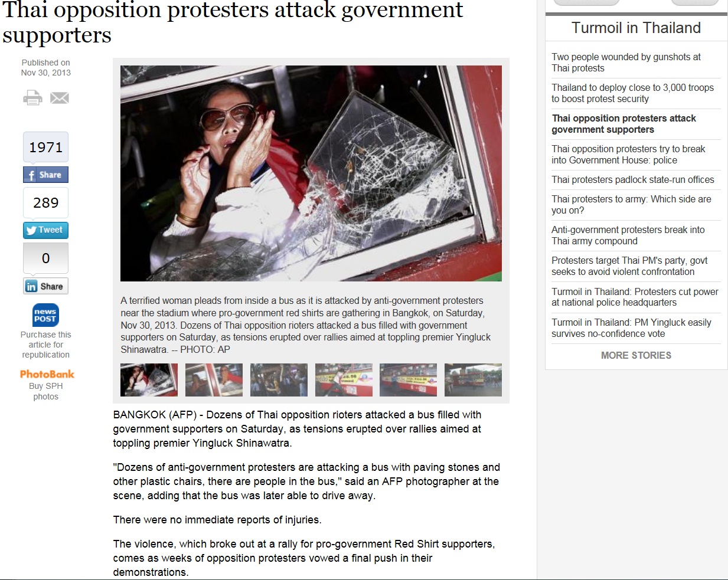Tweet this article
This screenshot has width=728, height=580.
pyautogui.click(x=46, y=230)
